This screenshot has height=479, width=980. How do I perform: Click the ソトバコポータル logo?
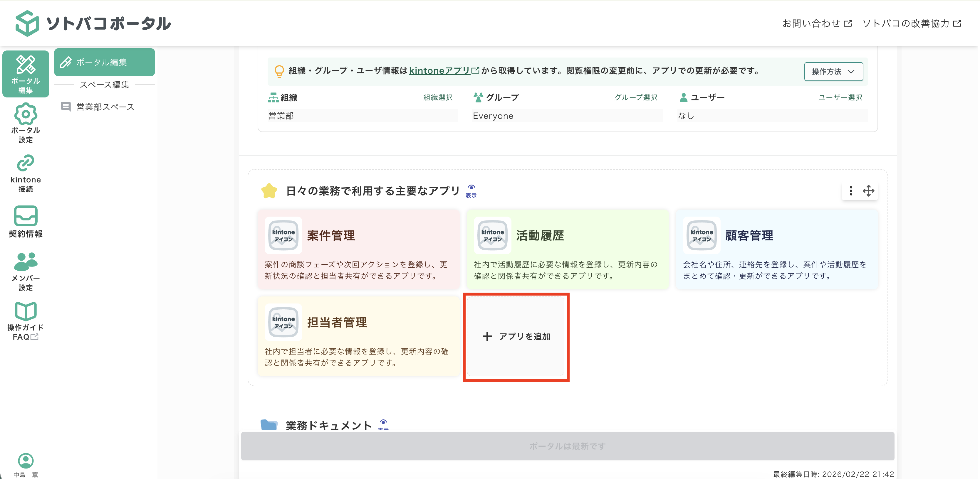tap(93, 23)
